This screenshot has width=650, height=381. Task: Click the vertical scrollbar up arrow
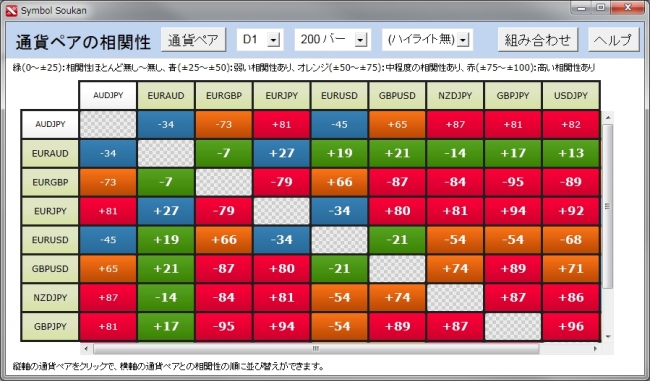608,118
